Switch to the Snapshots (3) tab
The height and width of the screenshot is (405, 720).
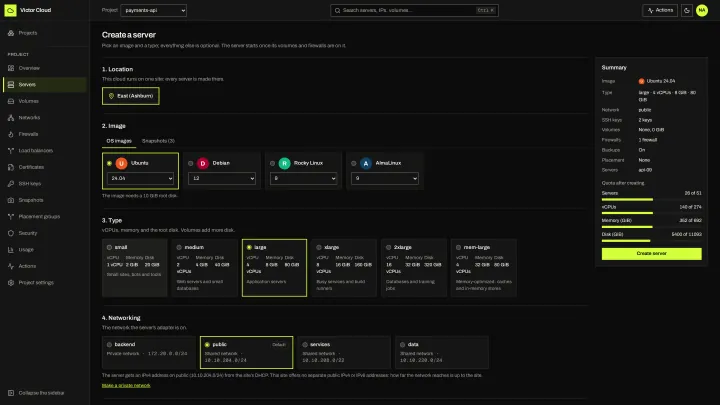point(158,141)
